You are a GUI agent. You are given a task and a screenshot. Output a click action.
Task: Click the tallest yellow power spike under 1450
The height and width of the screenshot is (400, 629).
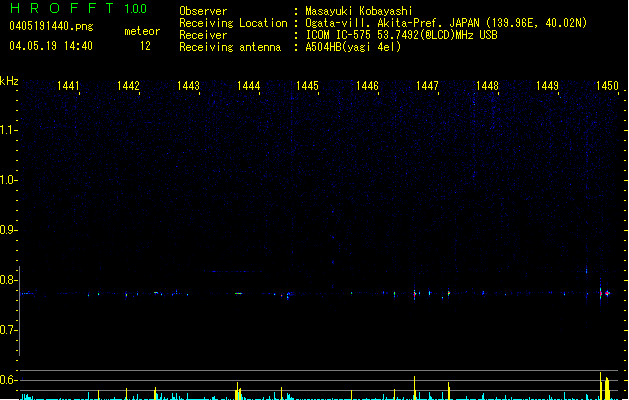click(601, 386)
